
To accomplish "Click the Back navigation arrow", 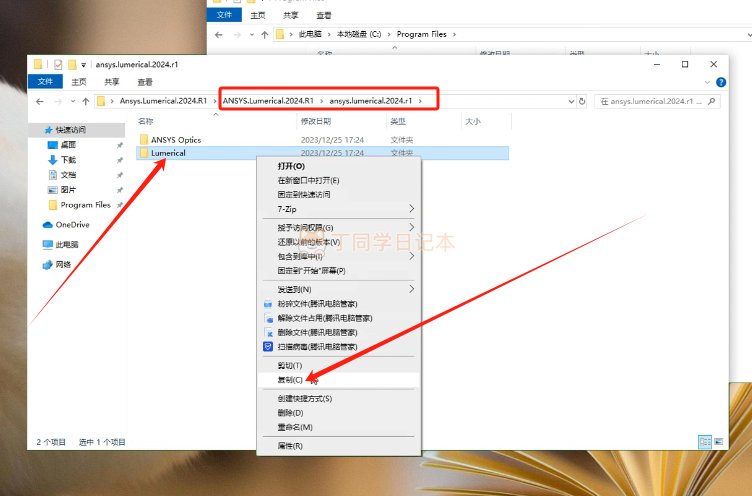I will tap(39, 101).
